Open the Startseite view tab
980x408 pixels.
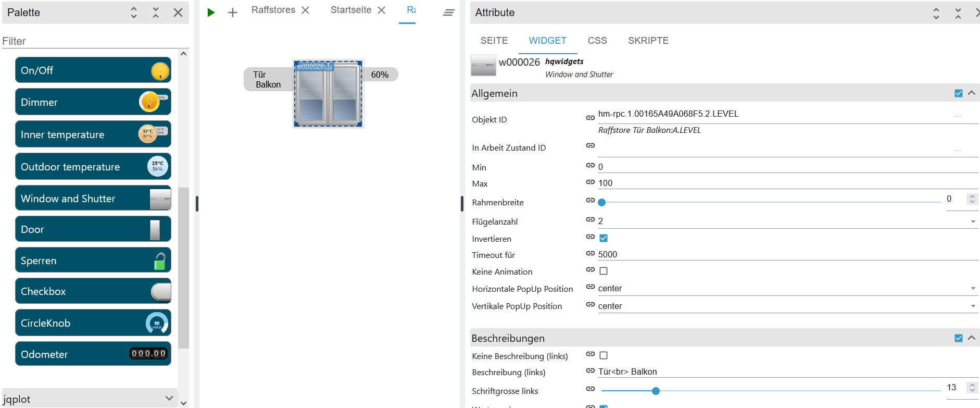(350, 10)
